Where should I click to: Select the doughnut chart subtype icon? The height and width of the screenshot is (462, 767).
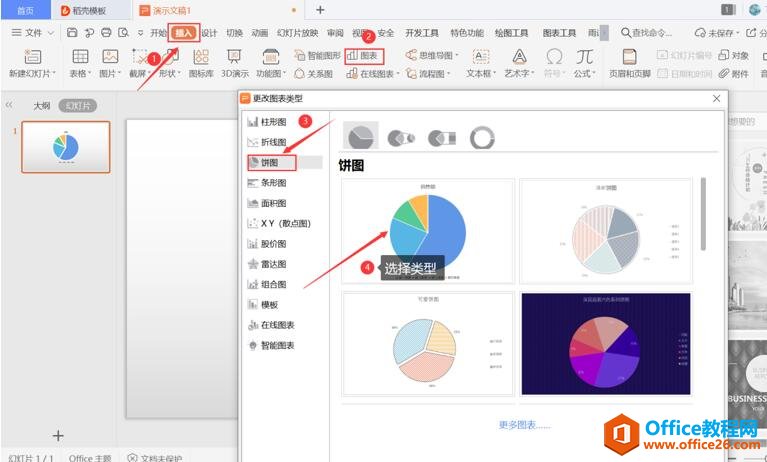tap(482, 138)
